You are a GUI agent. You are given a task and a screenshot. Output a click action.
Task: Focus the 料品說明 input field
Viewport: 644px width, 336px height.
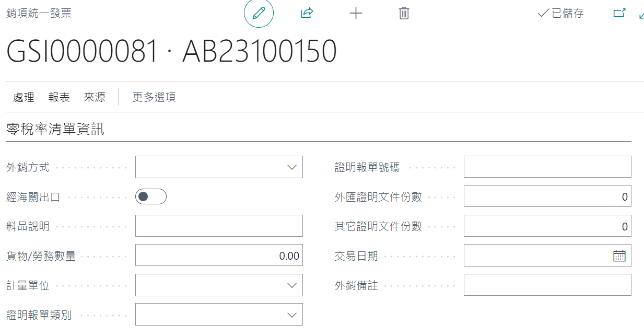219,226
